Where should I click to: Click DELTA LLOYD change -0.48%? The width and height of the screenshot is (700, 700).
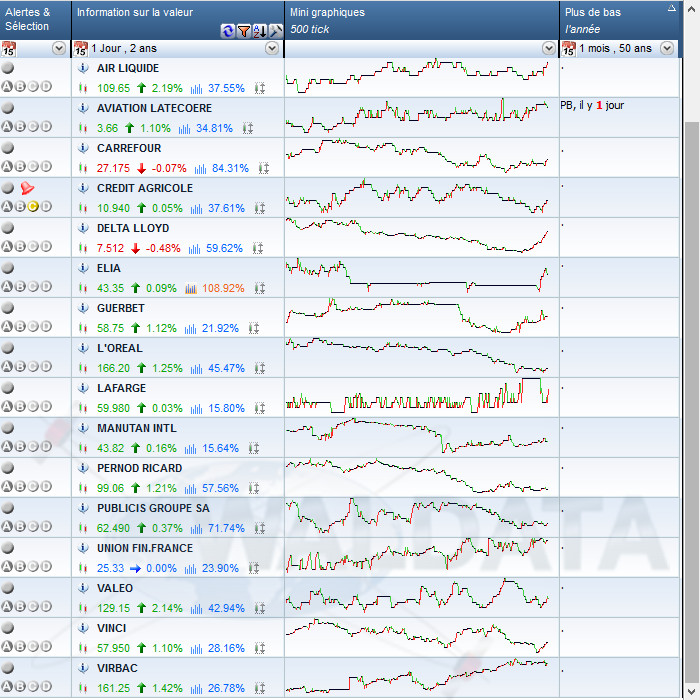coord(163,248)
